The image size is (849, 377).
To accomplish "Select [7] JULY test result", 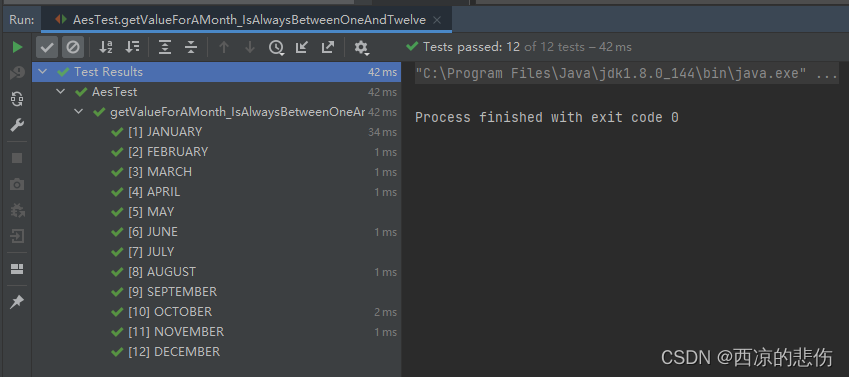I will point(217,252).
